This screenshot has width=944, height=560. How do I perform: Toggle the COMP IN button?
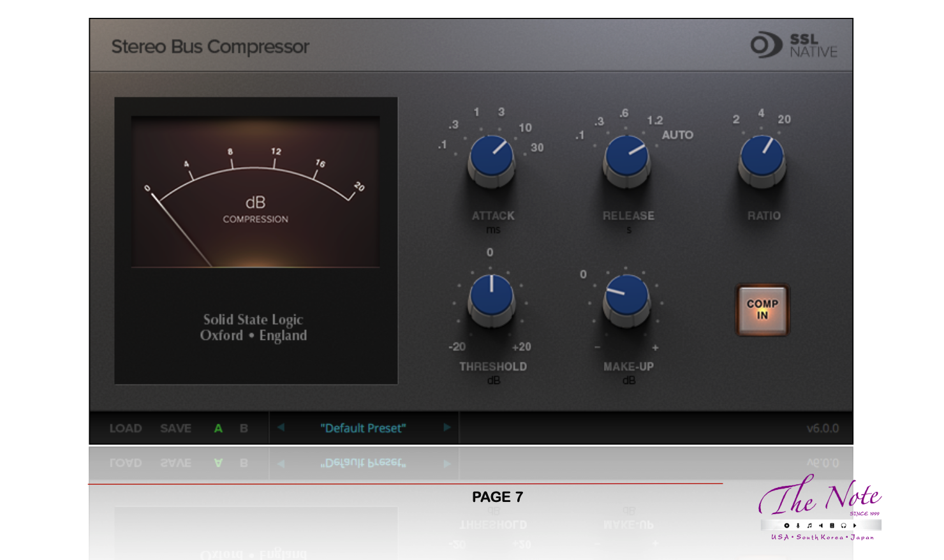762,310
